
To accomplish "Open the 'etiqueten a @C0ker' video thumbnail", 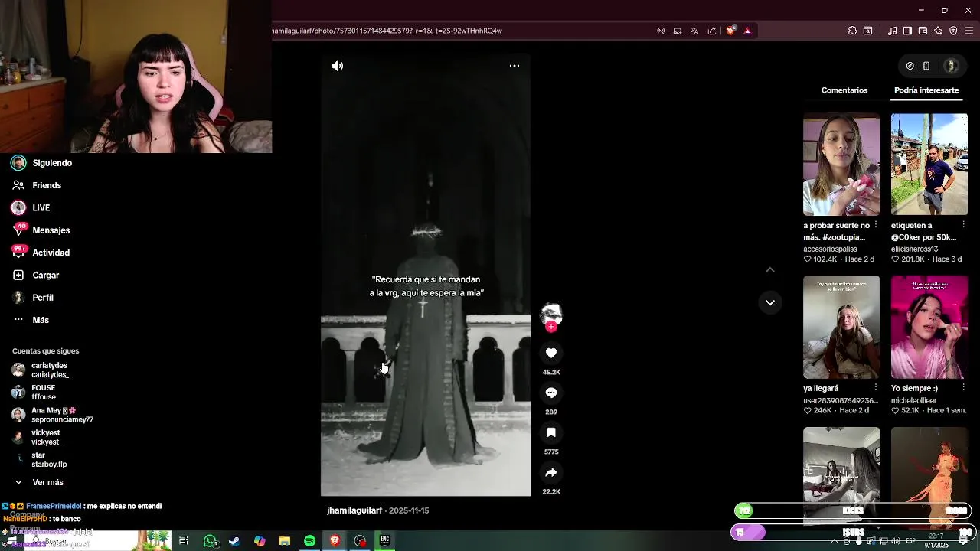I will click(x=929, y=165).
